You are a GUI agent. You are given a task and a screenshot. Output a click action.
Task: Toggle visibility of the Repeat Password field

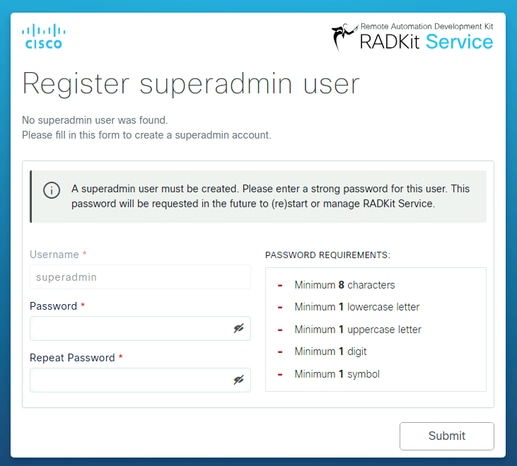click(x=238, y=380)
